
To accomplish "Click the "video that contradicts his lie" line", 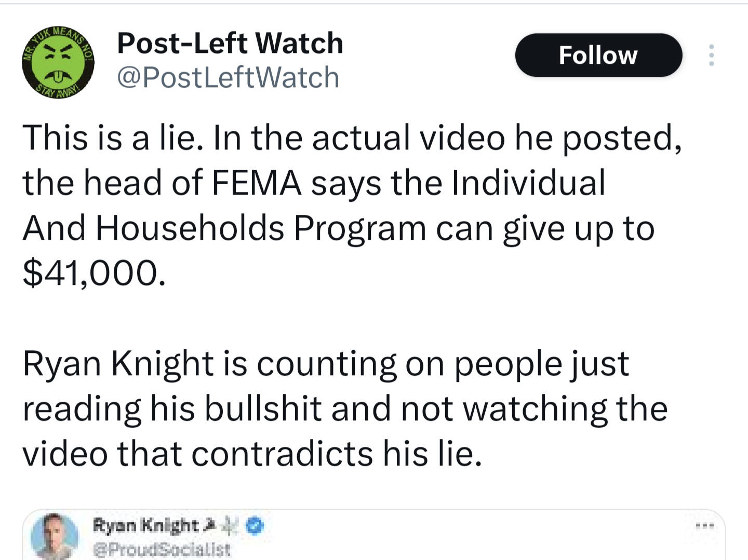I will pos(252,454).
